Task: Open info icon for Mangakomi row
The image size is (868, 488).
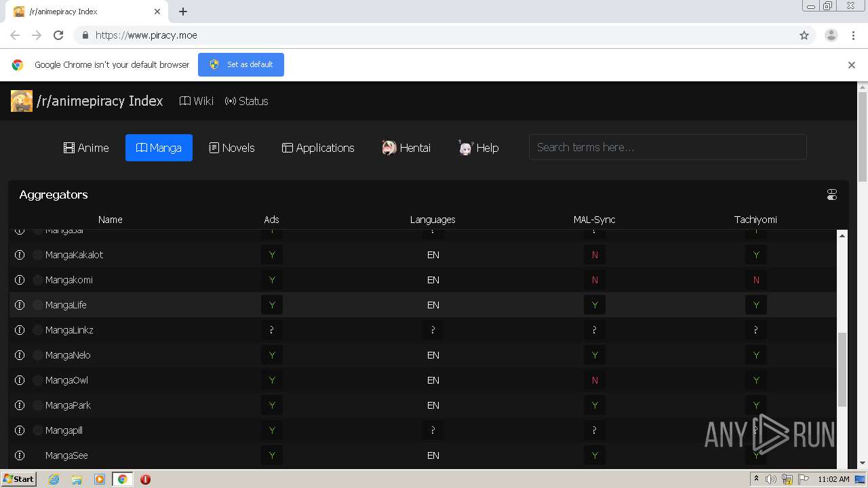Action: (20, 280)
